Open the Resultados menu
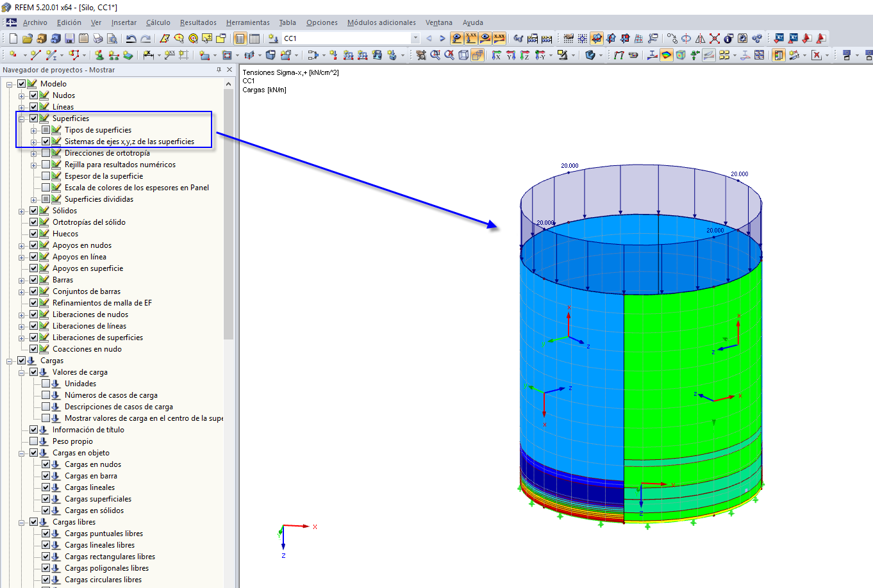 coord(198,22)
